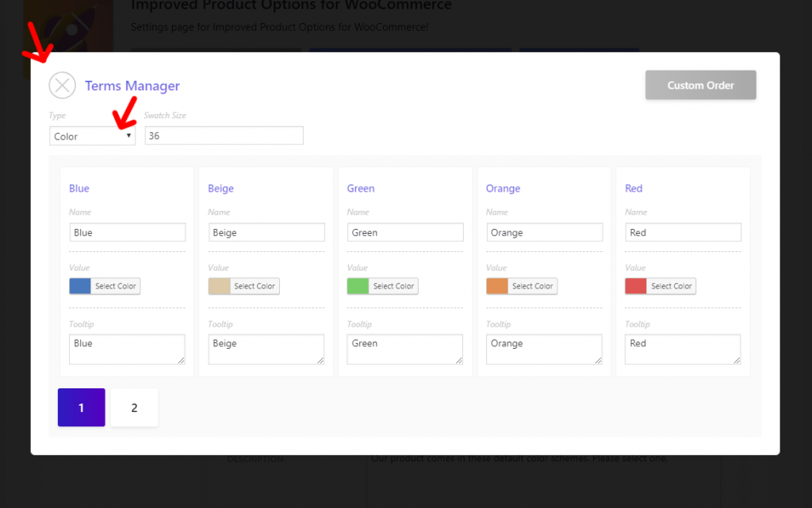This screenshot has width=812, height=508.
Task: Go to page 2 of terms
Action: [134, 407]
